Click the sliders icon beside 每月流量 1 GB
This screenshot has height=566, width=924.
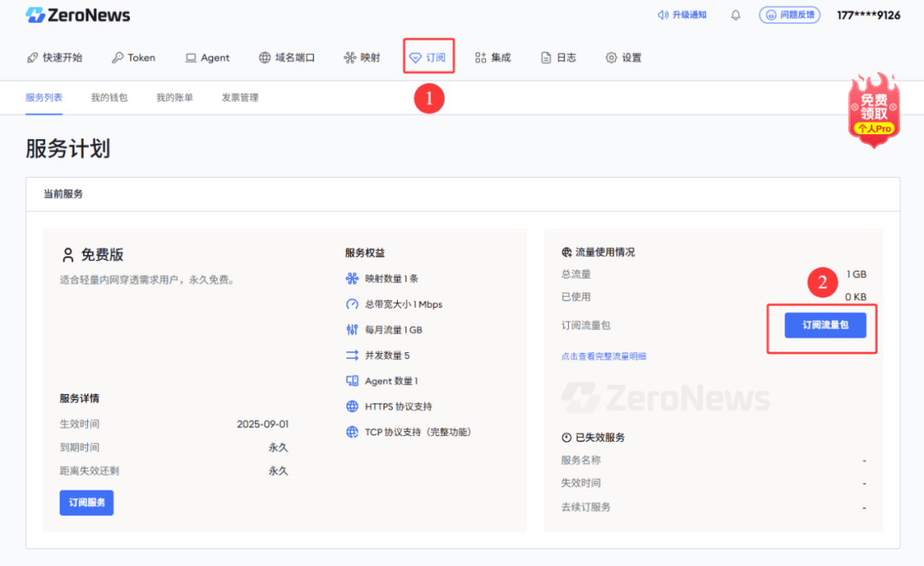[352, 330]
